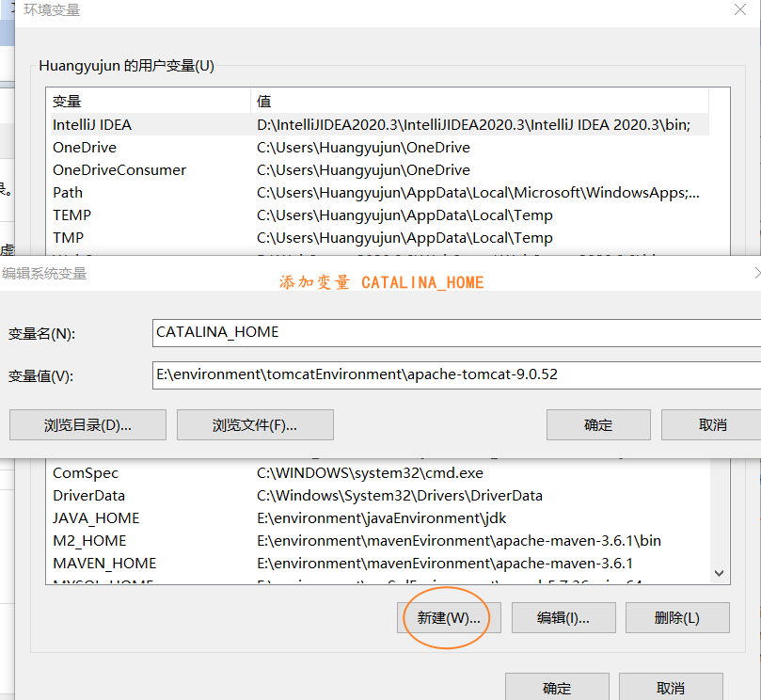Click the 浏览目录(D)... button
Viewport: 761px width, 700px height.
87,424
